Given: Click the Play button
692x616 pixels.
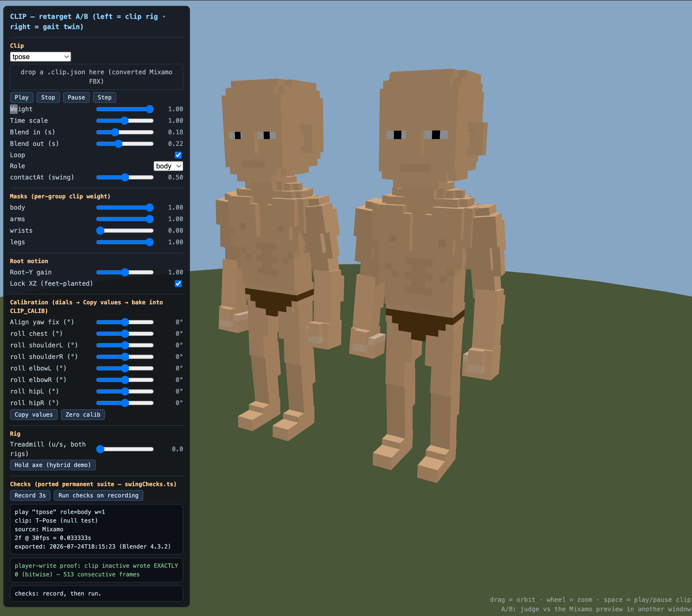Looking at the screenshot, I should coord(22,98).
